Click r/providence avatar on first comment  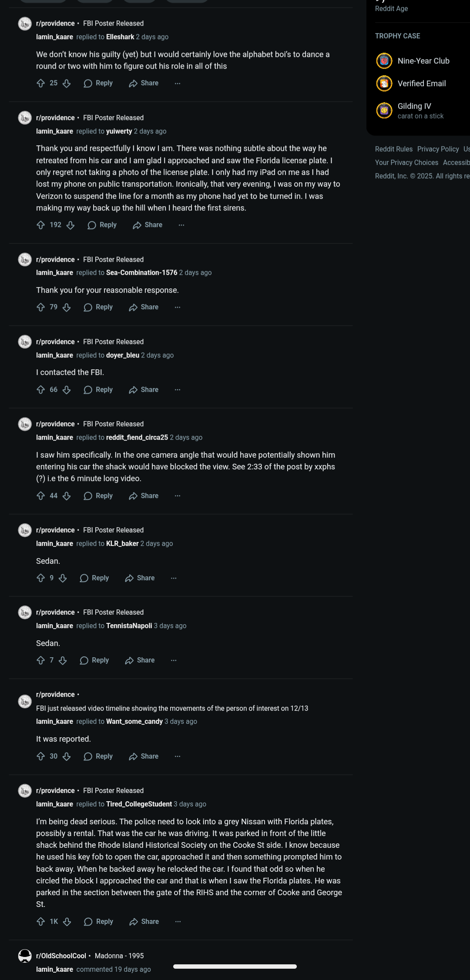[x=25, y=23]
